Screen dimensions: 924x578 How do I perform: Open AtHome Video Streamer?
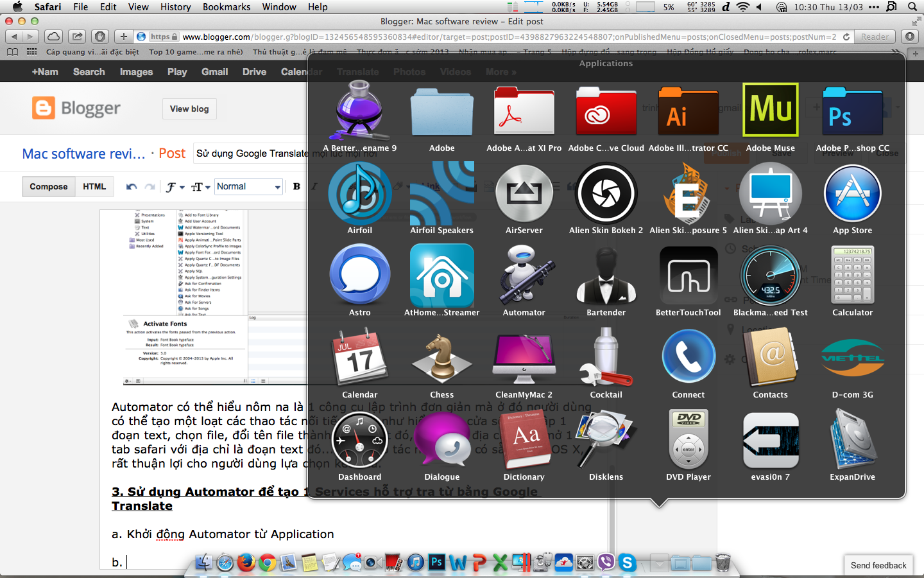pos(442,276)
